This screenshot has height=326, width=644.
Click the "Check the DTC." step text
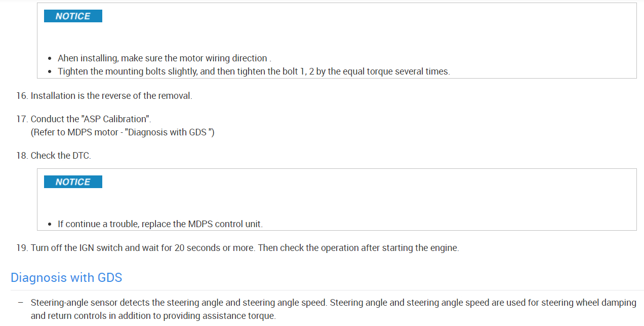61,156
